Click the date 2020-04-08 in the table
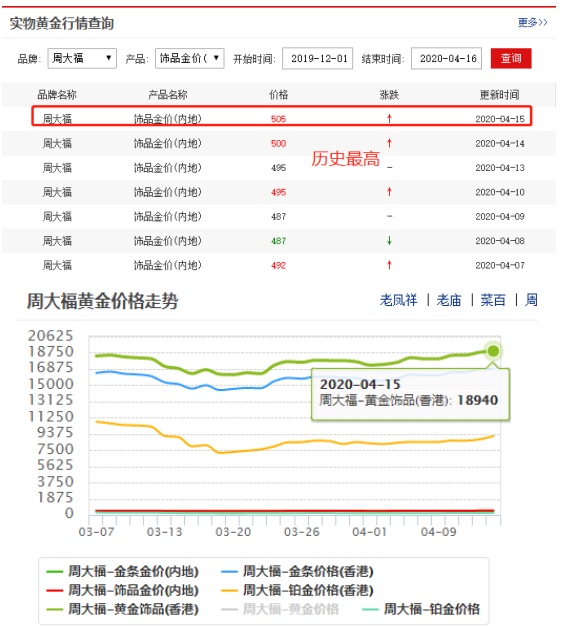The image size is (562, 627). (x=500, y=241)
